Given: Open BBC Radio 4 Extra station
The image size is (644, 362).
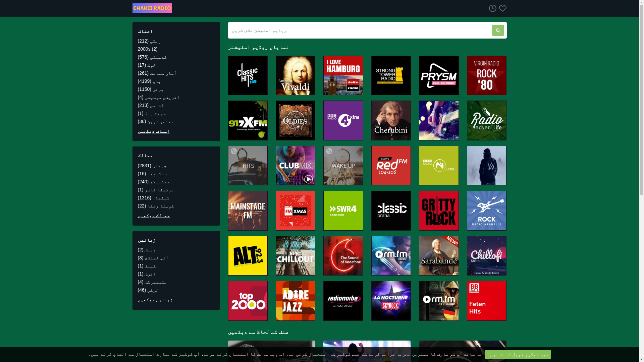Looking at the screenshot, I should tap(343, 121).
